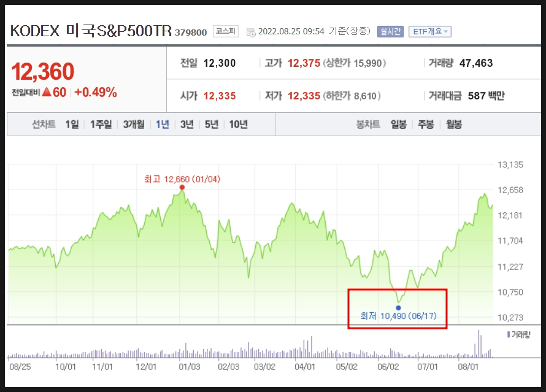Show the 3년 chart range
546x392 pixels.
pos(187,125)
